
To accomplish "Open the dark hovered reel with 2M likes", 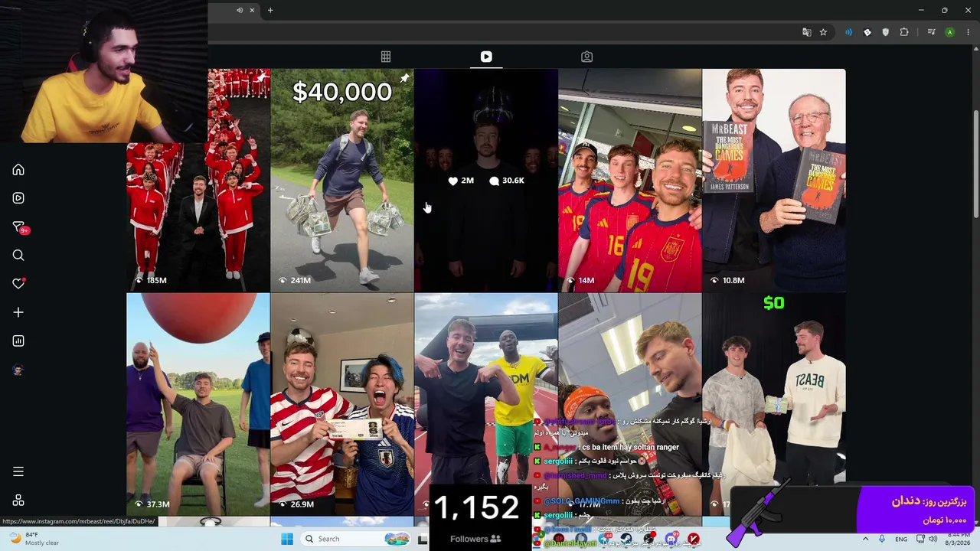I will click(486, 181).
